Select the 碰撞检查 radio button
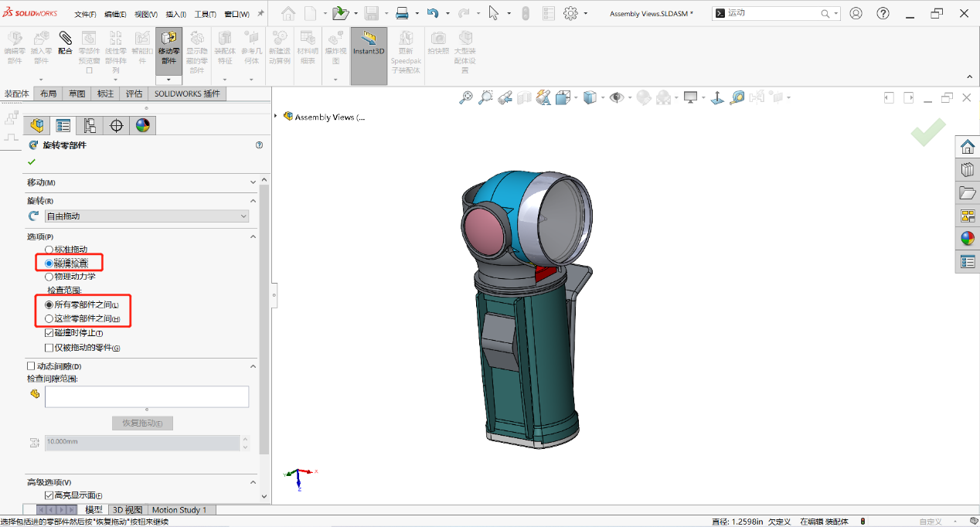Screen dimensions: 980x527 coord(49,263)
